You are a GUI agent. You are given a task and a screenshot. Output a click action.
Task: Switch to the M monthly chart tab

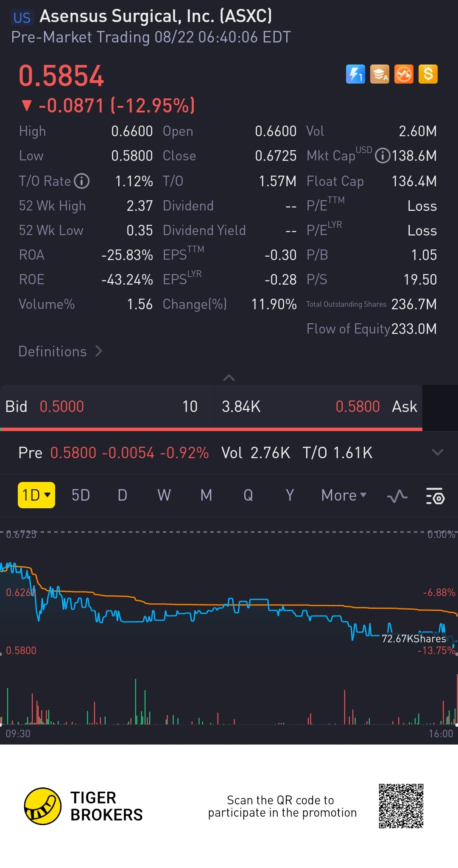[x=206, y=495]
